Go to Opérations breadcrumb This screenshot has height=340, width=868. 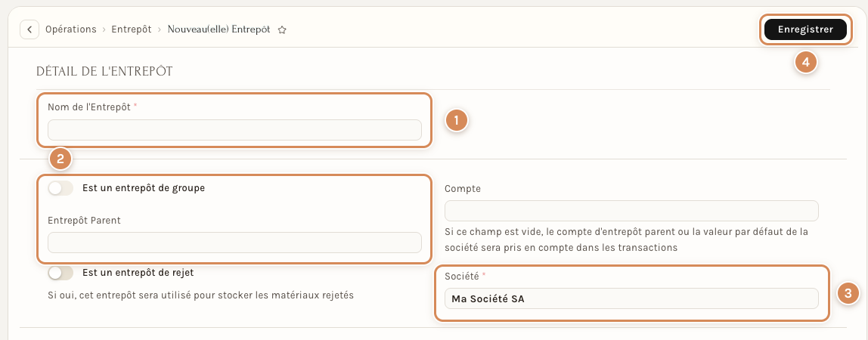pyautogui.click(x=71, y=29)
